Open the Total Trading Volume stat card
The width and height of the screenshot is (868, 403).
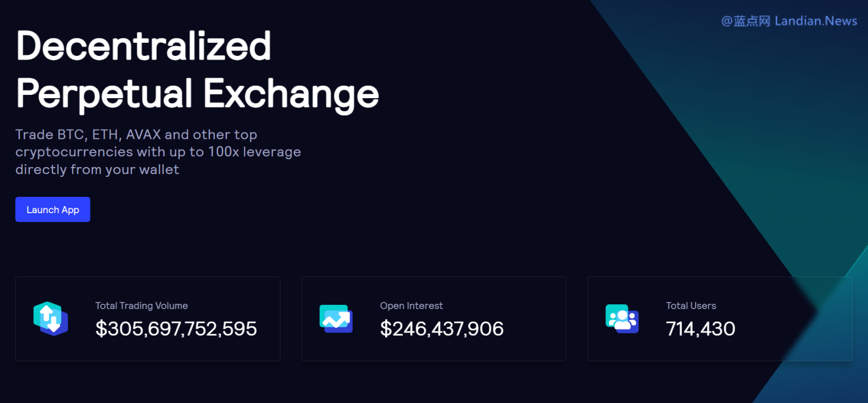[148, 319]
